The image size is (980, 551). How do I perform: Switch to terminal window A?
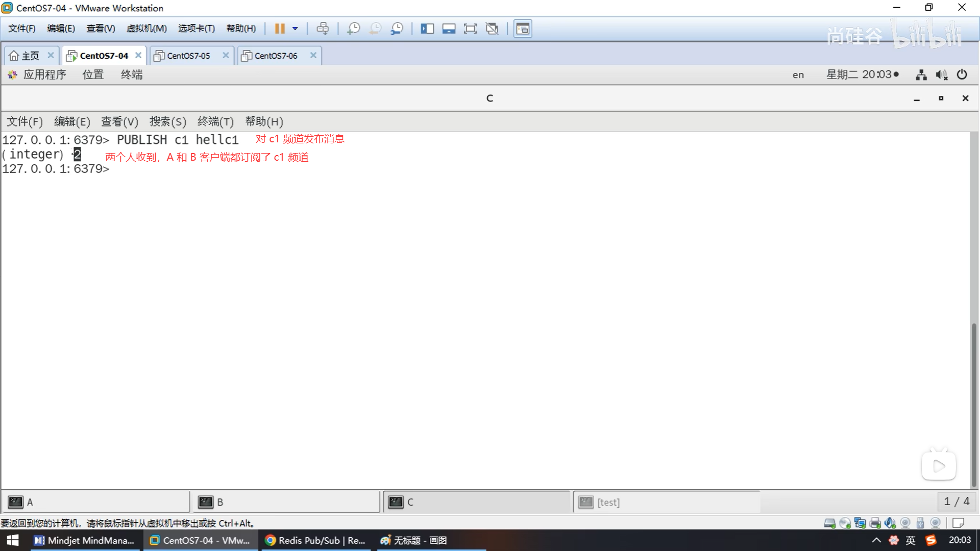pyautogui.click(x=96, y=502)
